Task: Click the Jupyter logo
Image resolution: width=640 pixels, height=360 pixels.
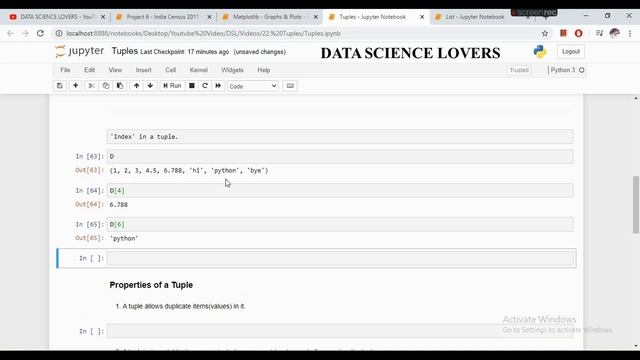Action: coord(80,51)
